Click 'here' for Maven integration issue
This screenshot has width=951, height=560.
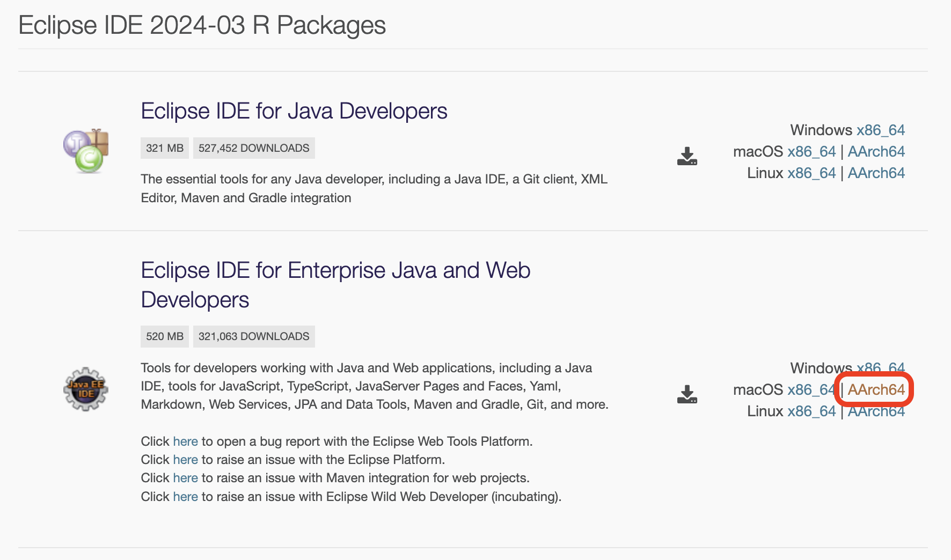(185, 478)
